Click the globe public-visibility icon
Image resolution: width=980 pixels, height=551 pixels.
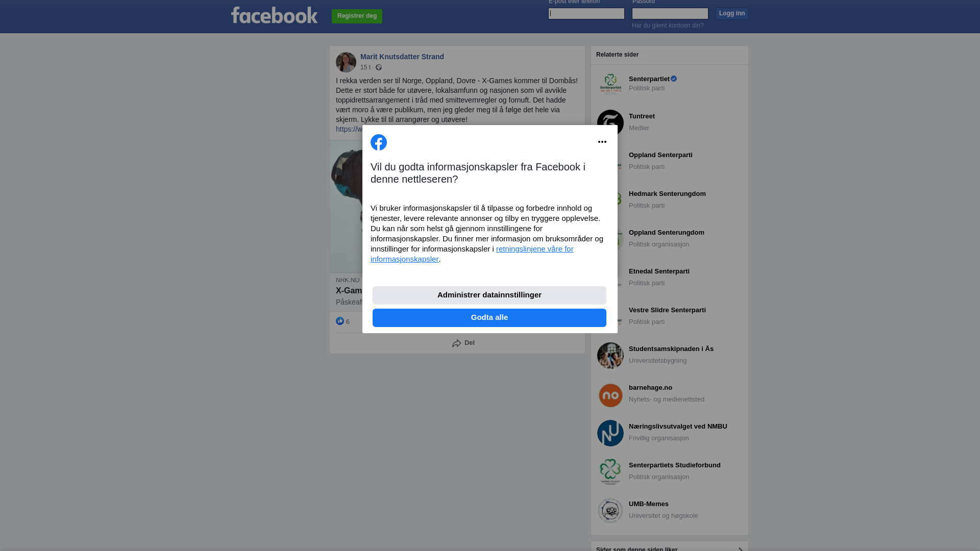pos(379,67)
